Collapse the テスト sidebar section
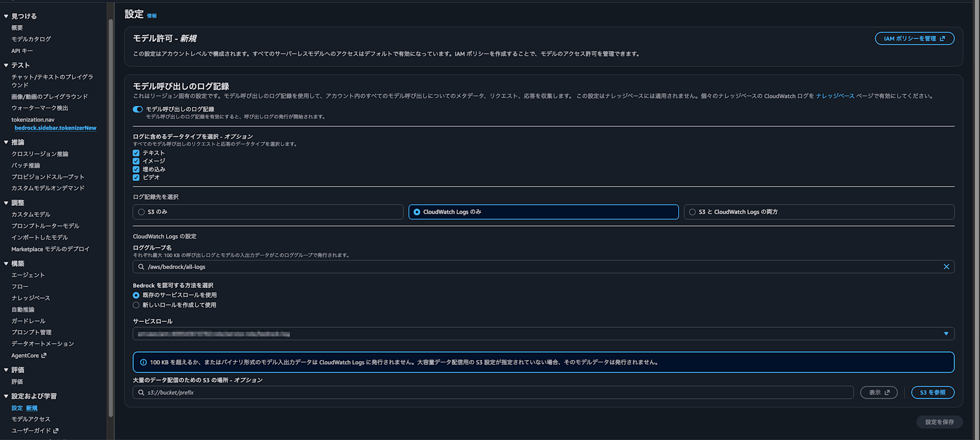The image size is (980, 440). (x=6, y=65)
